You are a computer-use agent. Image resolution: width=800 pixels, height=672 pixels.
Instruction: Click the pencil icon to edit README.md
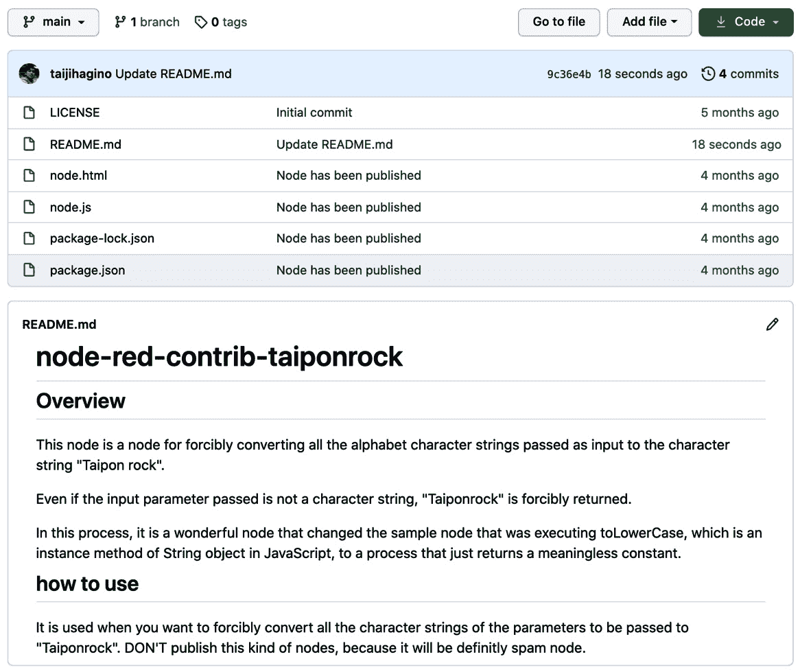tap(773, 324)
